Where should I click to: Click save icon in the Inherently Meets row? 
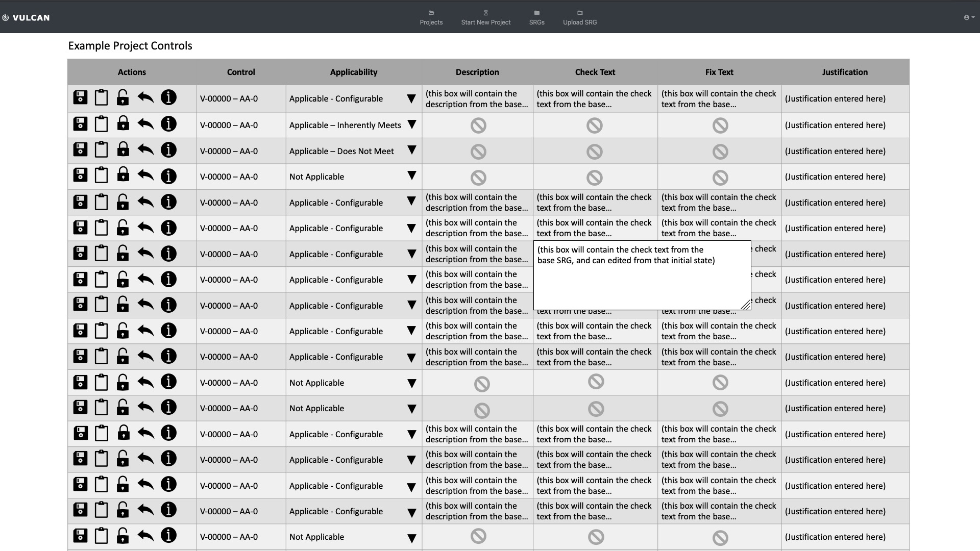coord(80,124)
